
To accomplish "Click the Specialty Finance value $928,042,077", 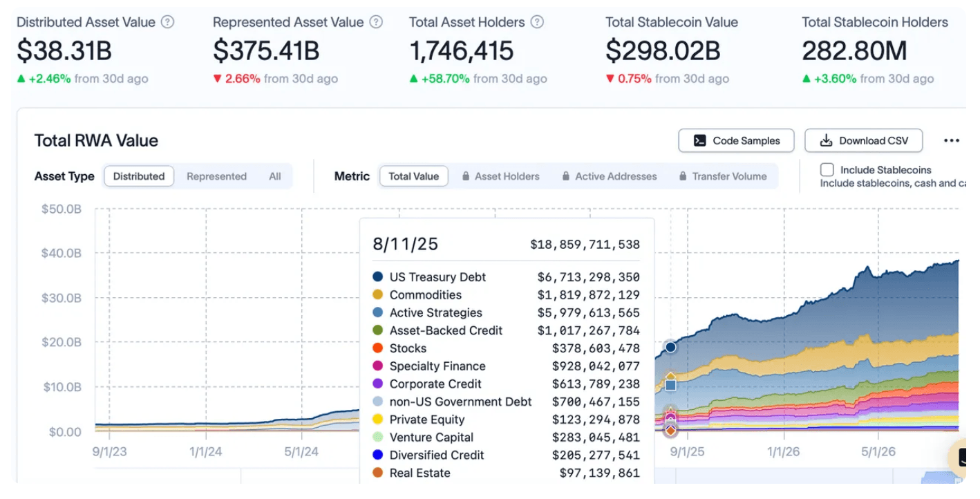I will click(596, 366).
